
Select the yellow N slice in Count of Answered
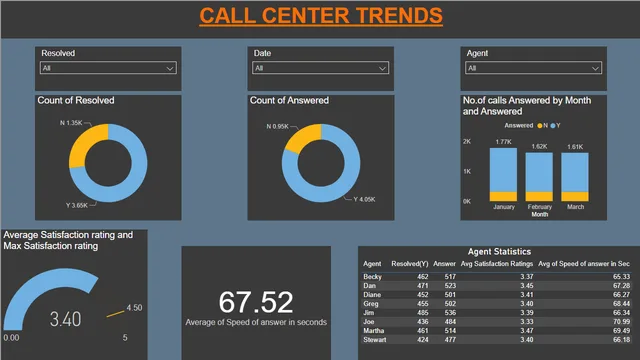click(303, 137)
